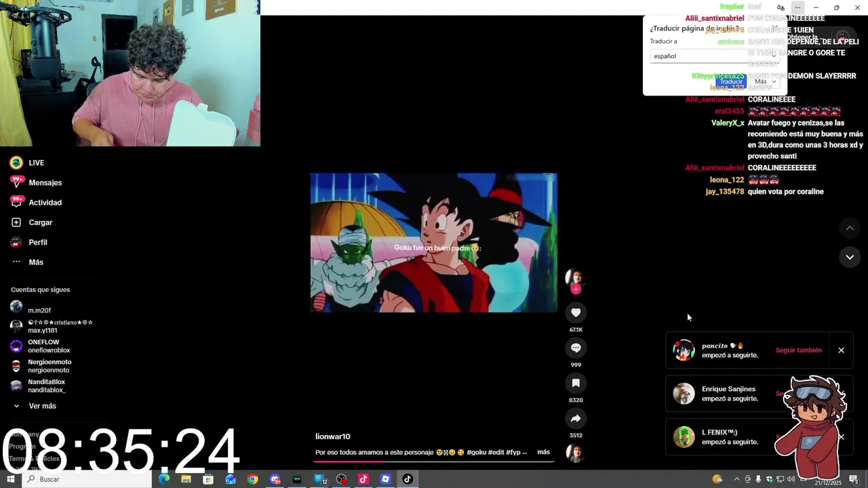Image resolution: width=868 pixels, height=488 pixels.
Task: Open Microsoft Store from the taskbar
Action: (x=208, y=479)
